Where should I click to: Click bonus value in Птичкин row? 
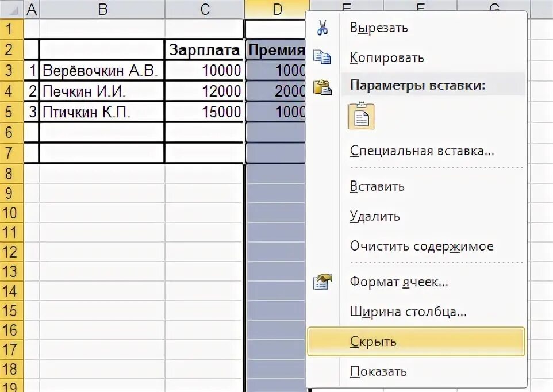(276, 112)
